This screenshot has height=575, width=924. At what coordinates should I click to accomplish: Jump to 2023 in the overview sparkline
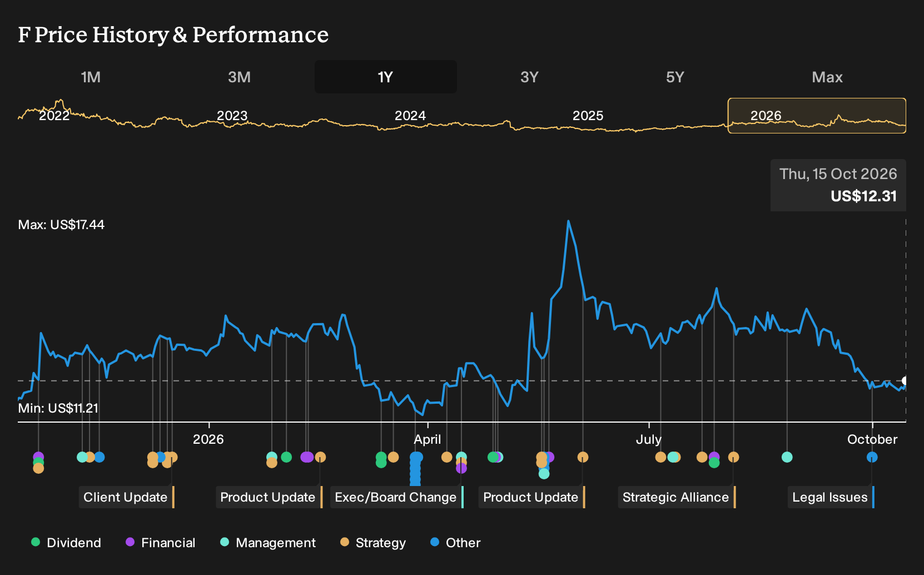(232, 116)
